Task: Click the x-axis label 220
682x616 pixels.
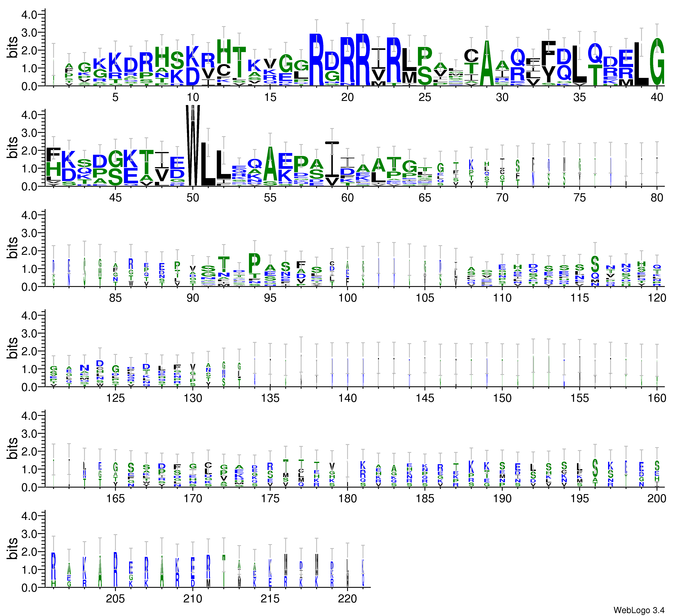Action: [x=347, y=599]
